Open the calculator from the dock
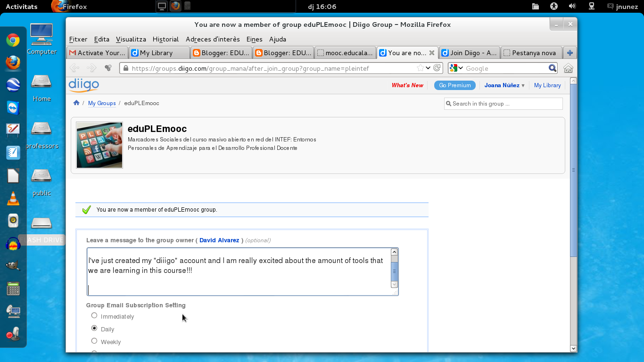The width and height of the screenshot is (644, 362). tap(13, 288)
